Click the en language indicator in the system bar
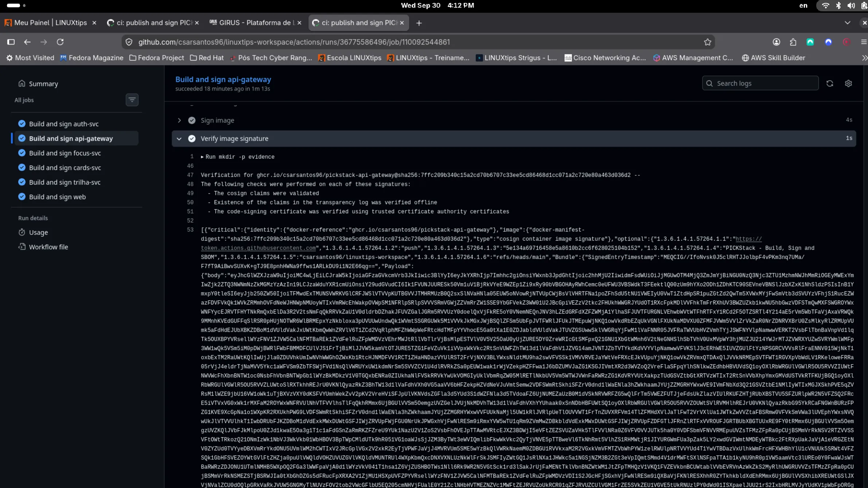 (x=803, y=5)
